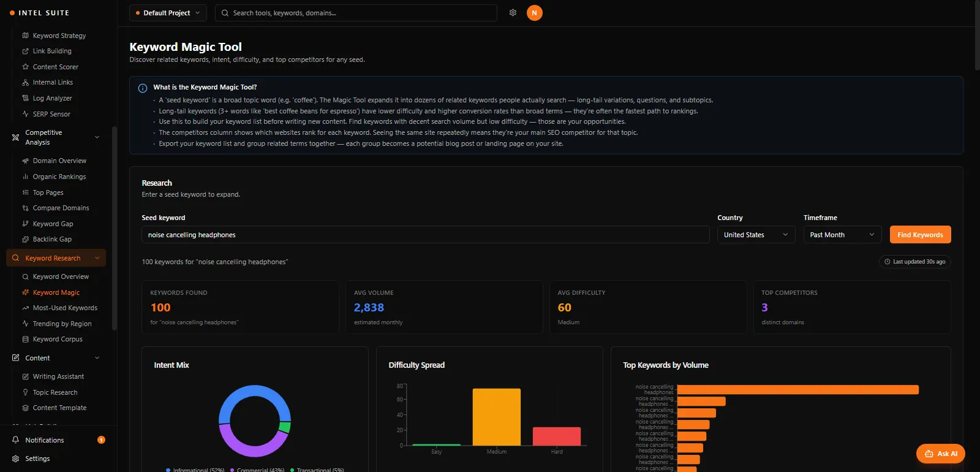Click the Topic Research lightbulb icon
This screenshot has width=980, height=472.
(25, 392)
